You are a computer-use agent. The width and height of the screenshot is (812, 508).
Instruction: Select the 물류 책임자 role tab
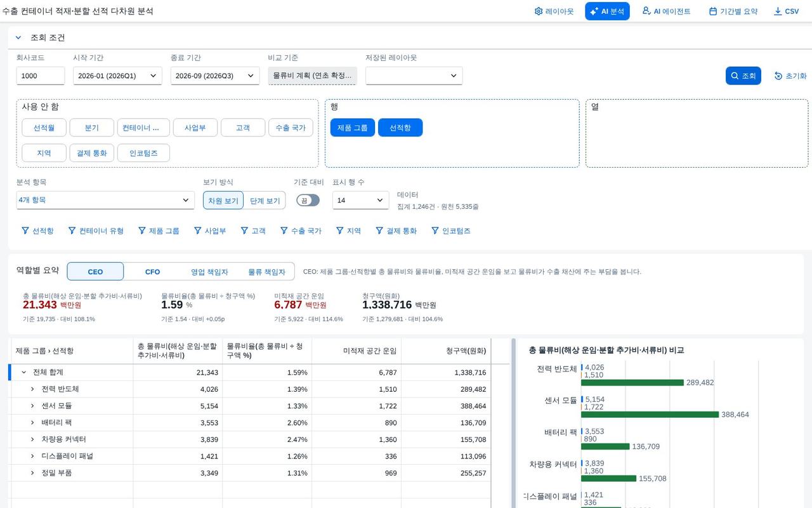(266, 272)
